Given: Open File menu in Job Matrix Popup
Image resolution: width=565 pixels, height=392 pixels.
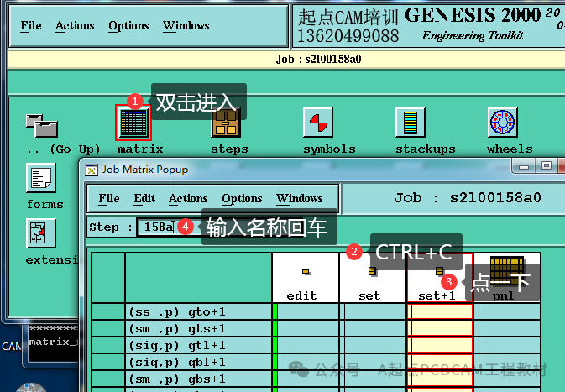Looking at the screenshot, I should 109,199.
